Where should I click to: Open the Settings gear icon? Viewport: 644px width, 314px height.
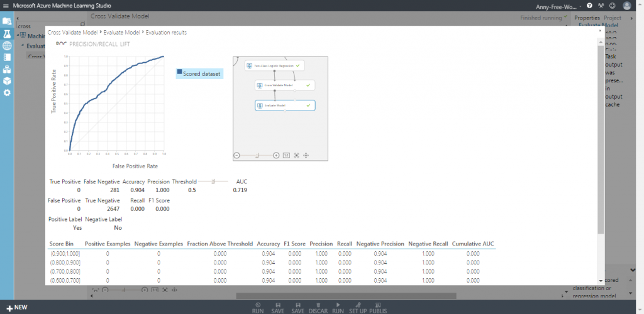[7, 93]
